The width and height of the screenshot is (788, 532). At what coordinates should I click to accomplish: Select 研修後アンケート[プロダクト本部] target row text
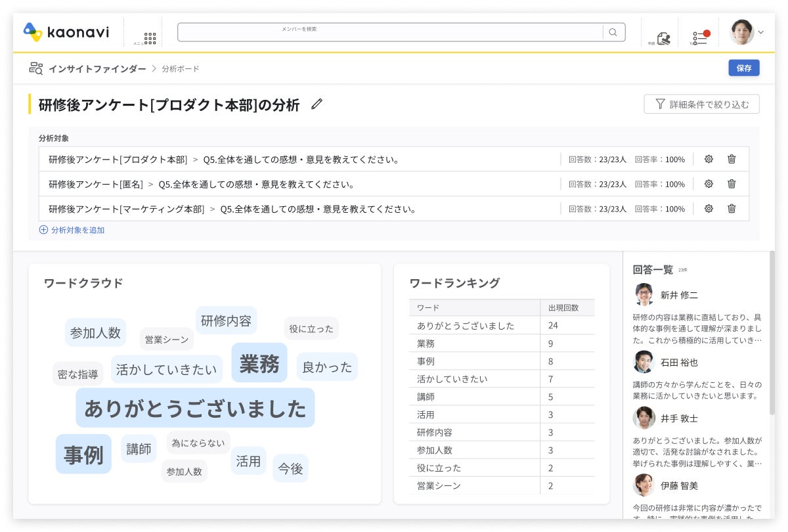pyautogui.click(x=224, y=159)
